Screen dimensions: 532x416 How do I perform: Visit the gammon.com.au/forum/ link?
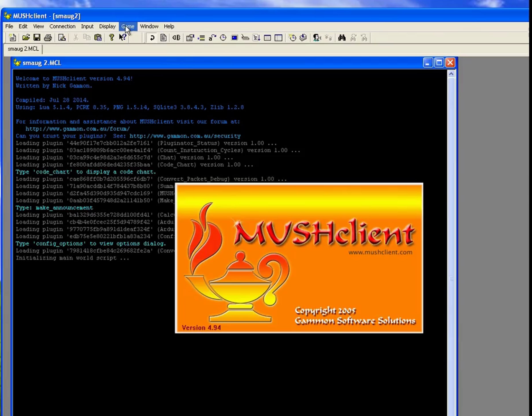(78, 129)
